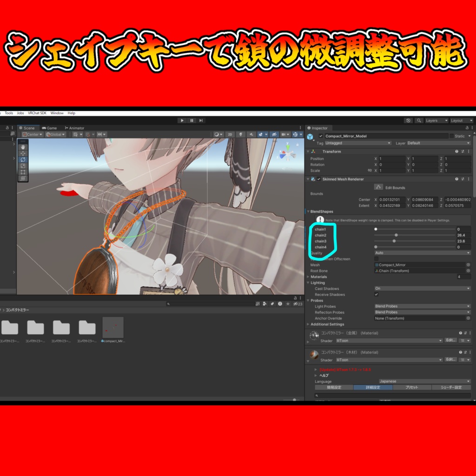Open the Layer Default dropdown
The width and height of the screenshot is (476, 476).
point(439,143)
